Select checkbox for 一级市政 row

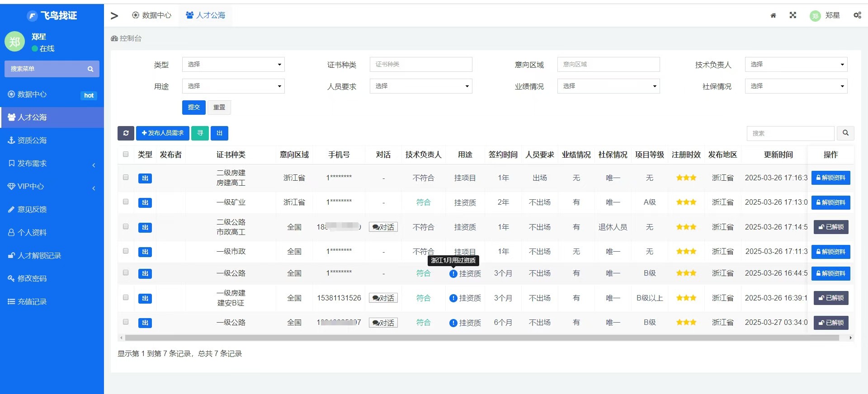126,251
